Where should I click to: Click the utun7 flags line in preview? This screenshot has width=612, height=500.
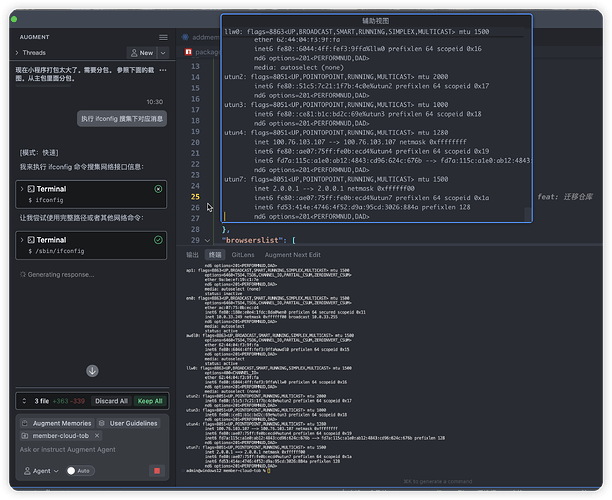point(336,179)
